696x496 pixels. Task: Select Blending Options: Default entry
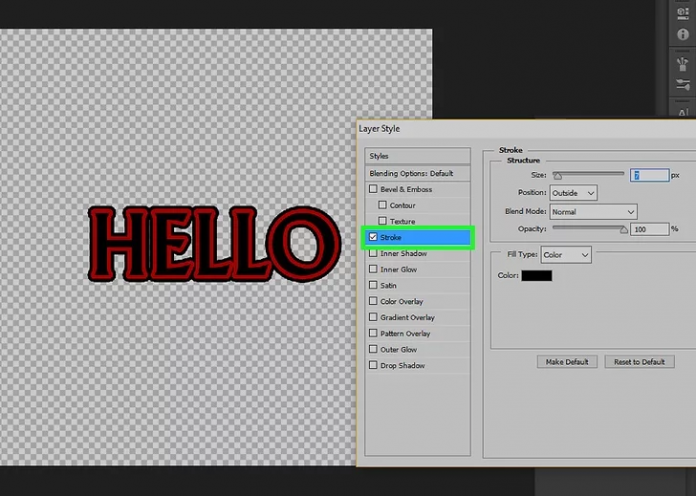pos(416,173)
